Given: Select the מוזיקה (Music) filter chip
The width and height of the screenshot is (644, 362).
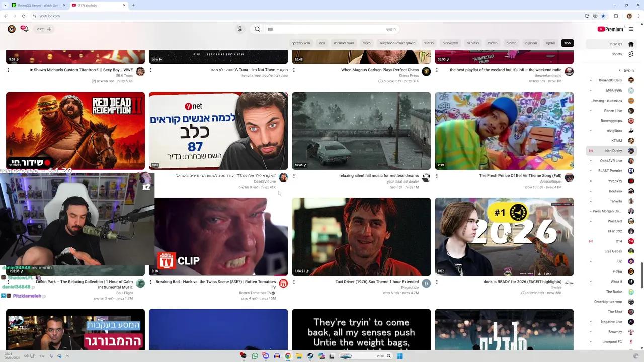Looking at the screenshot, I should tap(551, 43).
